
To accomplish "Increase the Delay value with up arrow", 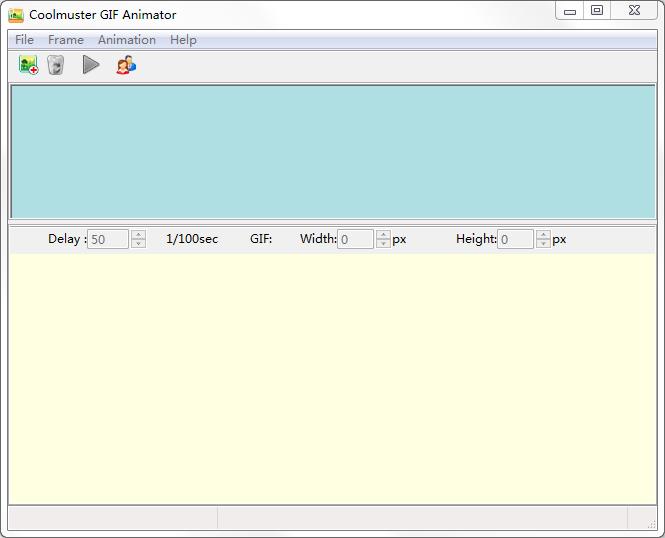I will [138, 234].
